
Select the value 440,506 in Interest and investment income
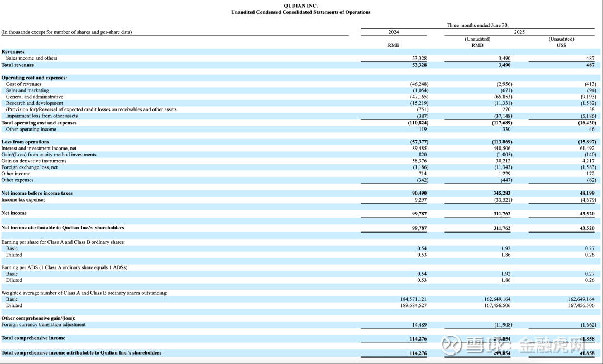[502, 149]
